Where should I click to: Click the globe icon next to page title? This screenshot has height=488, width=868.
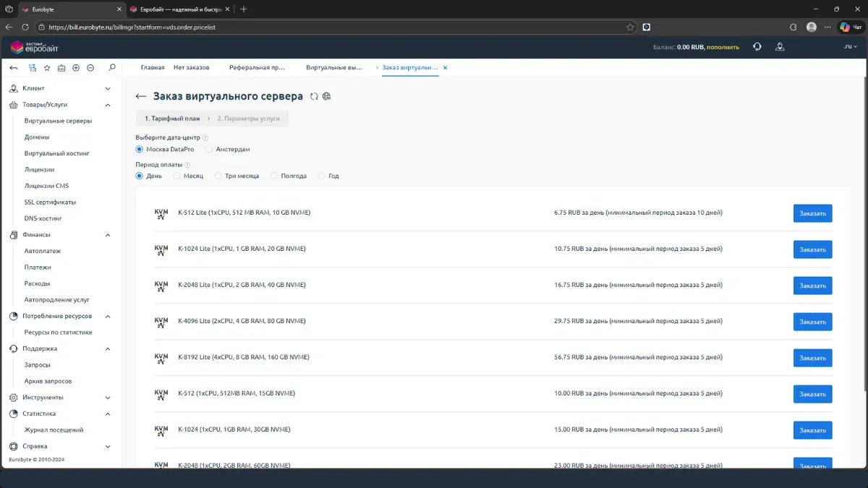327,96
